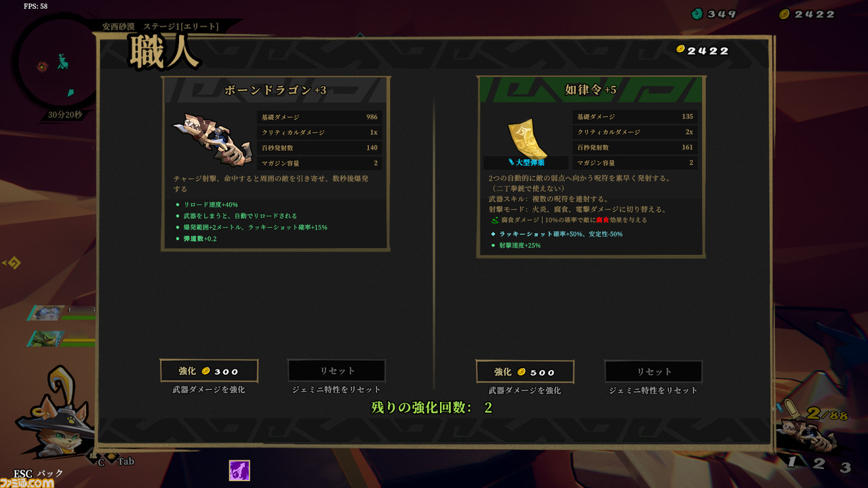Reset Gemini traits for Bone Dragon
This screenshot has height=488, width=868.
point(336,371)
